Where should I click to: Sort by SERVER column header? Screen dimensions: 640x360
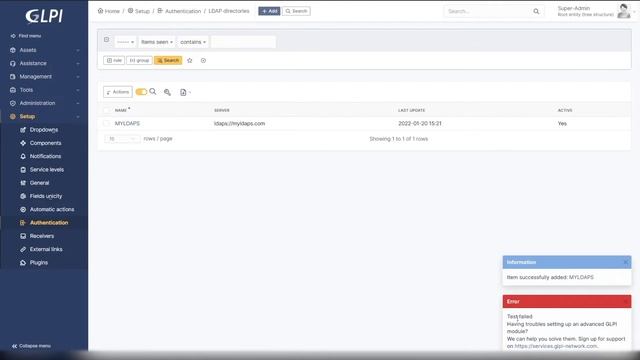(222, 110)
